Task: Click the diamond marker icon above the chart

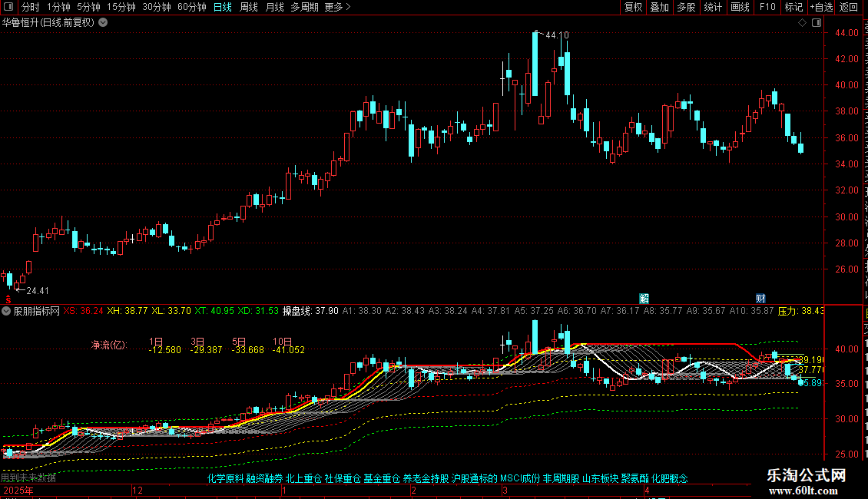Action: (x=802, y=23)
